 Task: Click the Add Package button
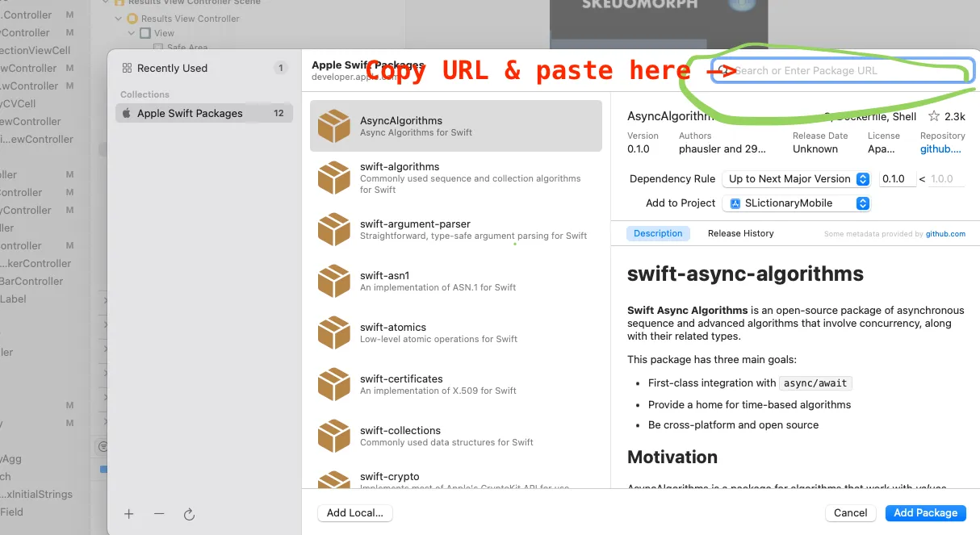[x=925, y=512]
